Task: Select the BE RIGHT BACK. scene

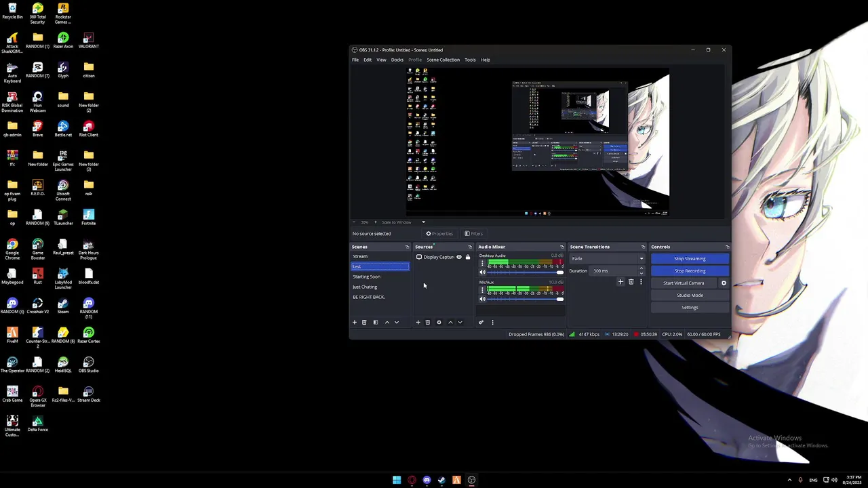Action: (x=380, y=297)
